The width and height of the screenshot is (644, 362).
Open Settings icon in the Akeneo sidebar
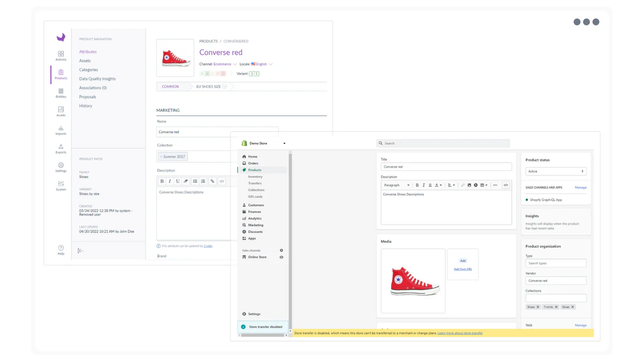click(61, 167)
